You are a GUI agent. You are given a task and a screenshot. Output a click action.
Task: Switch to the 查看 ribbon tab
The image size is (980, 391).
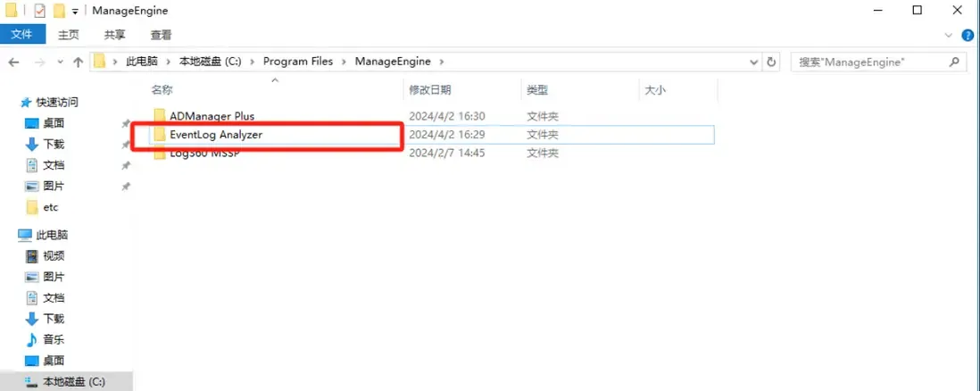pos(162,35)
